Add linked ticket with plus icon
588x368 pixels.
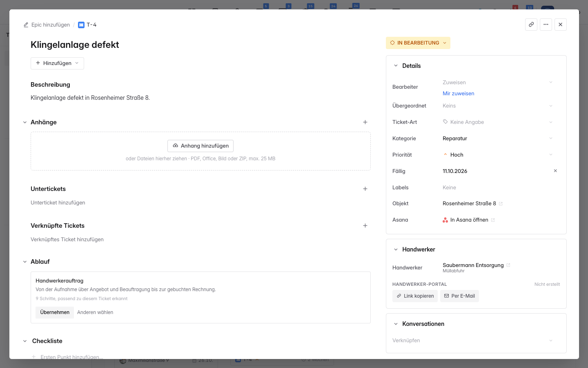[365, 226]
